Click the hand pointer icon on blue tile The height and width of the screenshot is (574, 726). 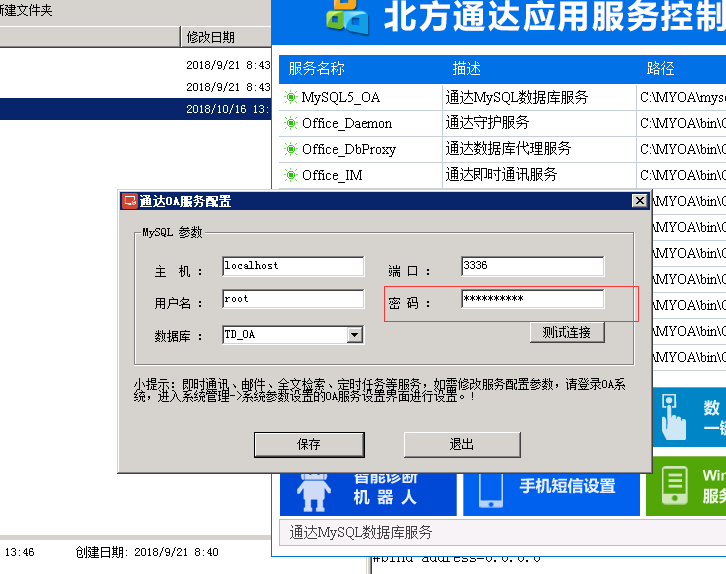tap(673, 417)
